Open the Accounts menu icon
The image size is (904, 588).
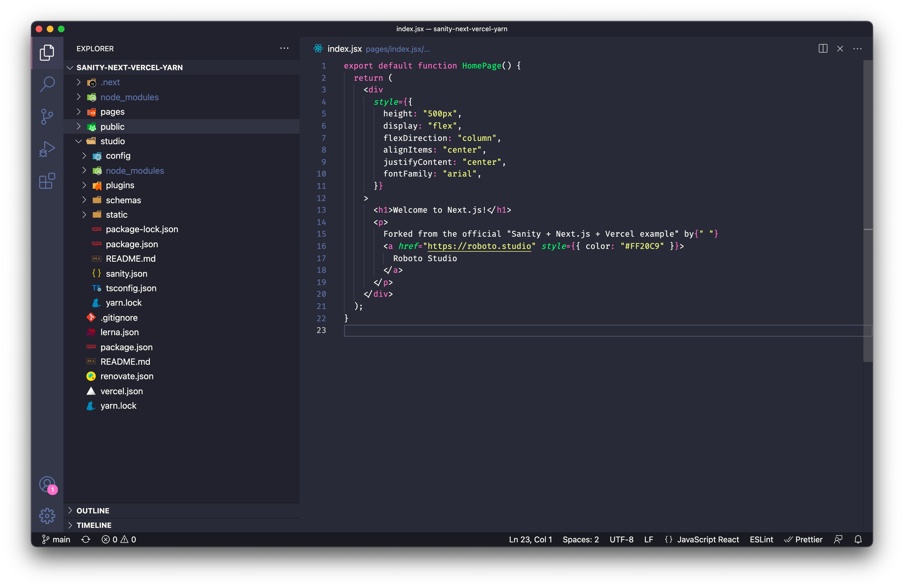[47, 485]
